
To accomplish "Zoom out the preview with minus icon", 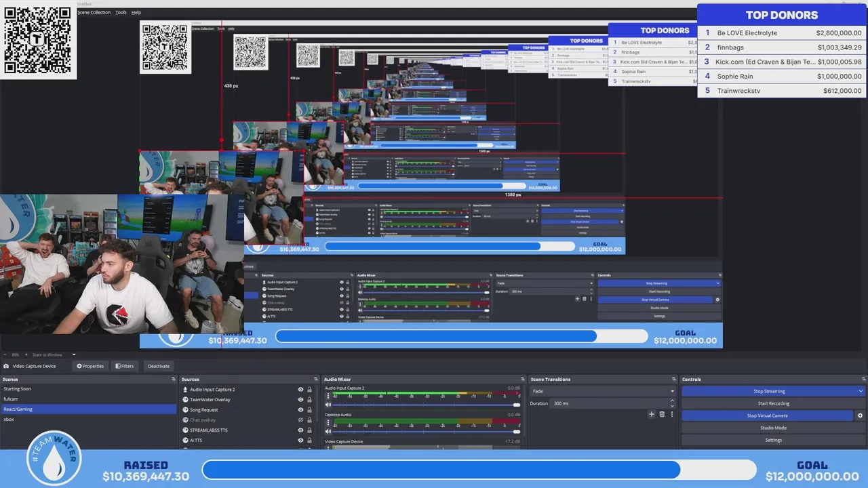I will (5, 354).
